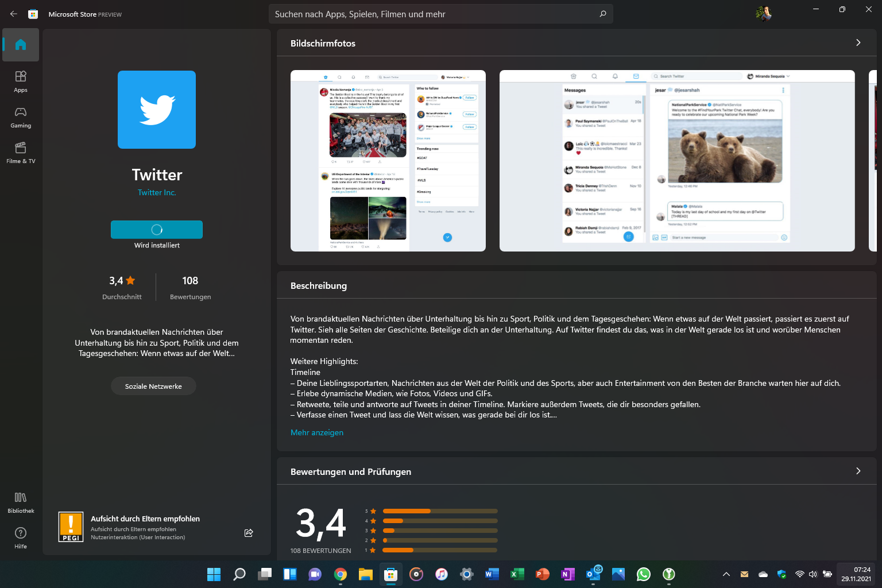
Task: Open WhatsApp from taskbar
Action: click(x=644, y=574)
